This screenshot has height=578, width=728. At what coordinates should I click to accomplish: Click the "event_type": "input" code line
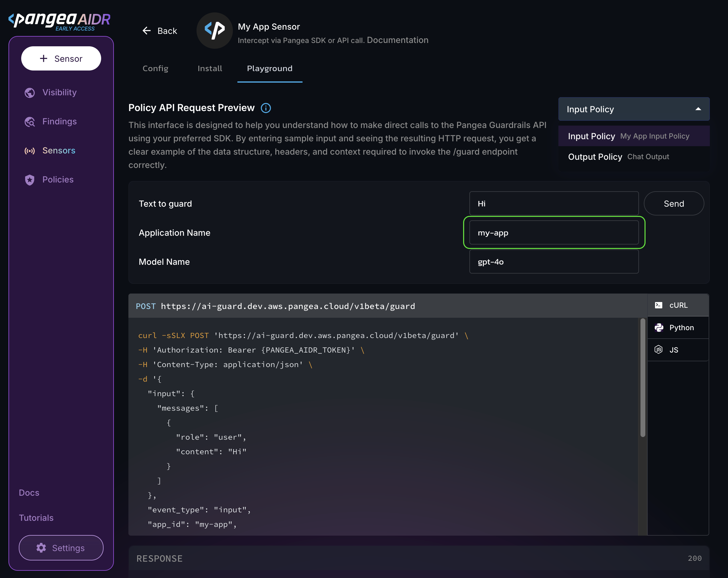coord(199,510)
